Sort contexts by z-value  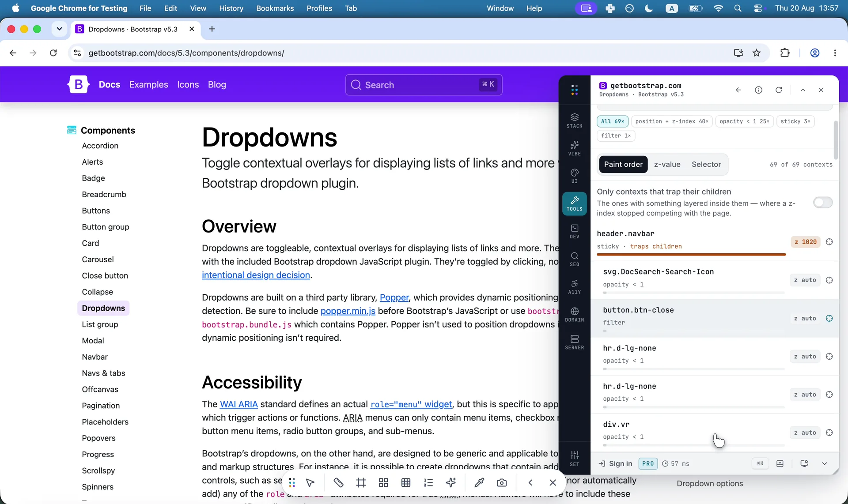(x=667, y=165)
